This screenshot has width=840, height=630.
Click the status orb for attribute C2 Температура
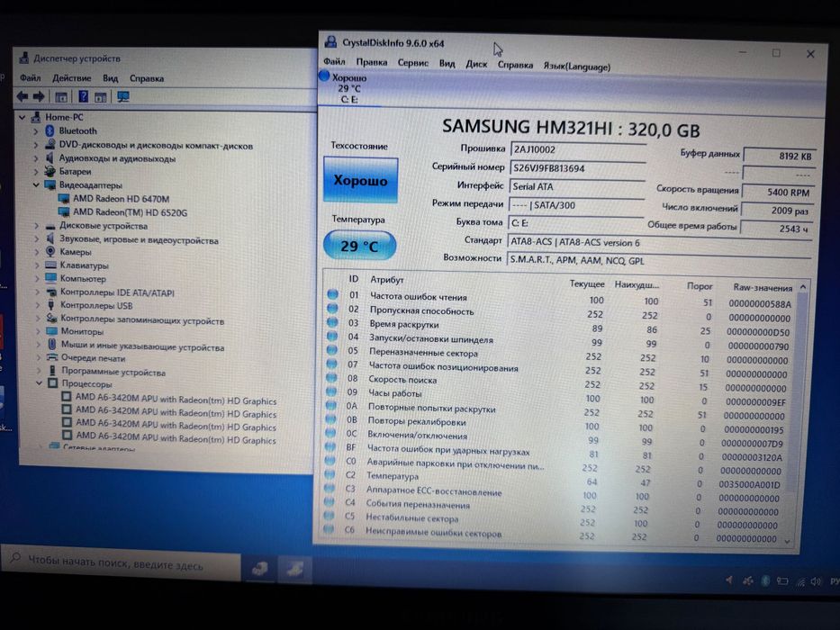pyautogui.click(x=330, y=474)
